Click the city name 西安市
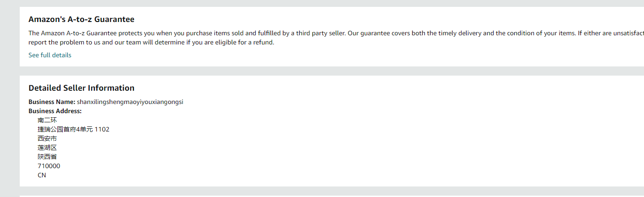 click(47, 138)
